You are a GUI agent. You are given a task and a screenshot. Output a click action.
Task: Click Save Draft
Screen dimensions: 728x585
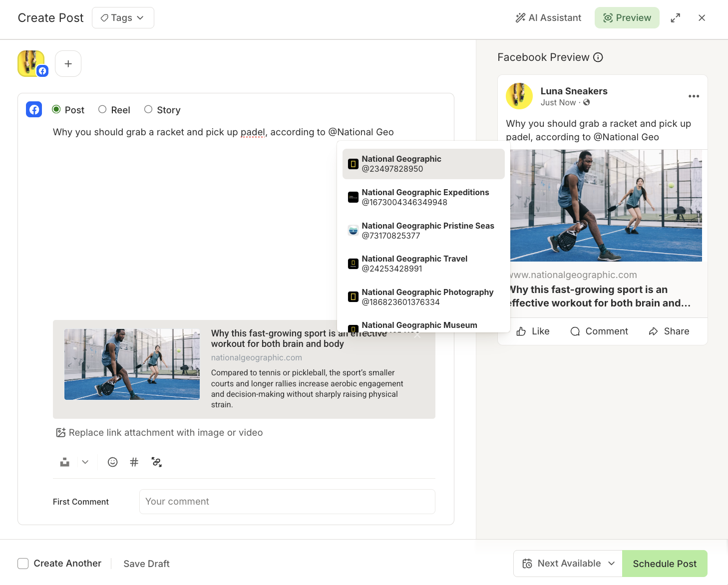coord(146,563)
